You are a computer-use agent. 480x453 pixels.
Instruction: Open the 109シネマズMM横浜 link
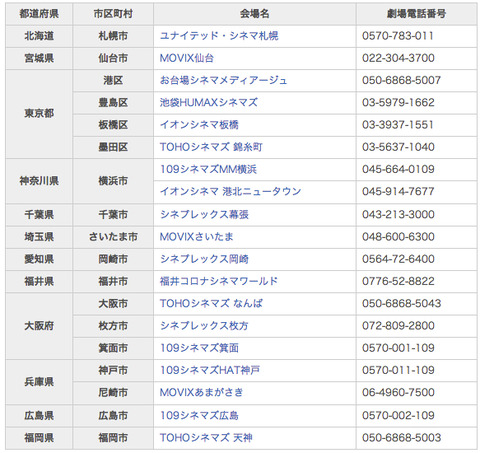(208, 169)
